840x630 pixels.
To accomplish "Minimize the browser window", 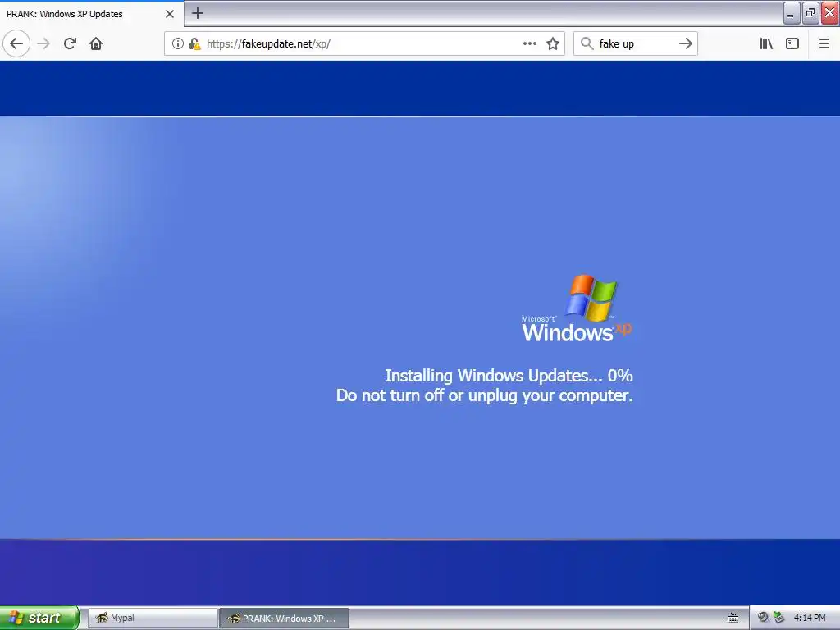I will tap(792, 13).
